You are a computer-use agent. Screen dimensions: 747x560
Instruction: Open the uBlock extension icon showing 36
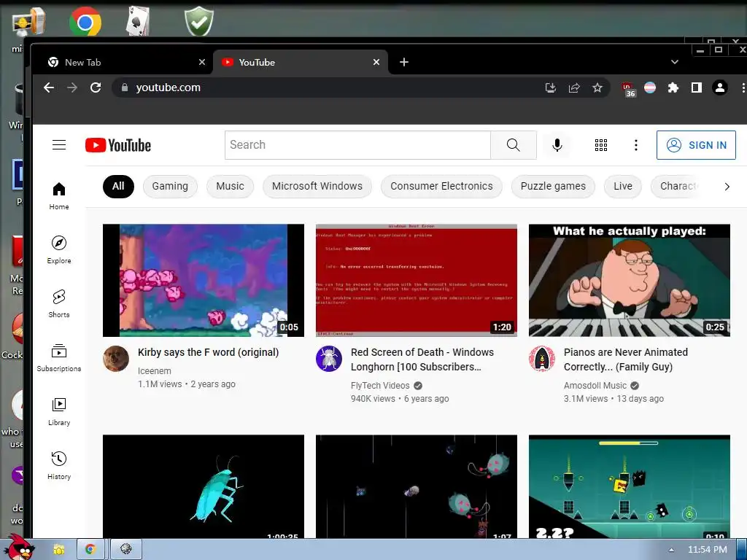pyautogui.click(x=628, y=89)
